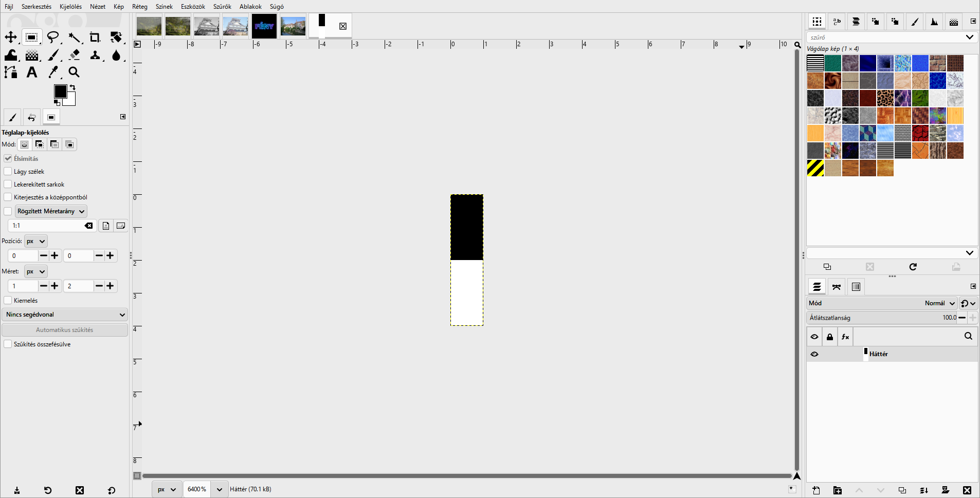Open the Szűrők menu
Screen dimensions: 980x498
pos(222,7)
